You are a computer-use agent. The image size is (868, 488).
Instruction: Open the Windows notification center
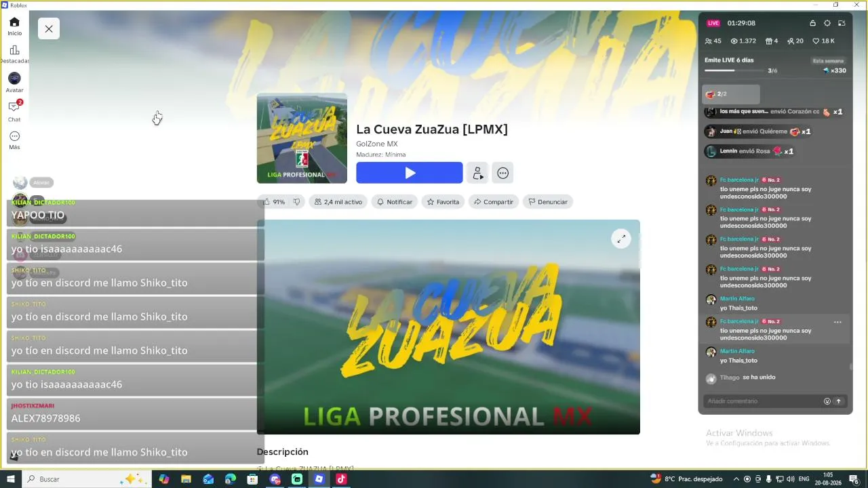point(854,479)
